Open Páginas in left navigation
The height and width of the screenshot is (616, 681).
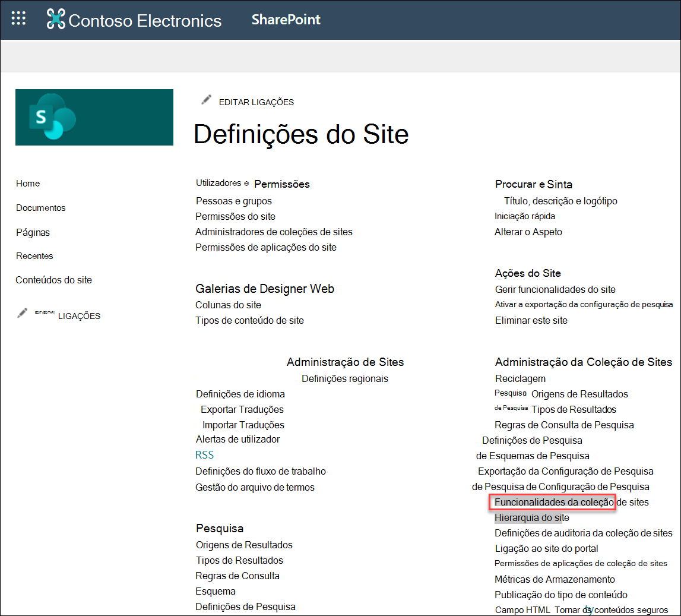coord(33,232)
